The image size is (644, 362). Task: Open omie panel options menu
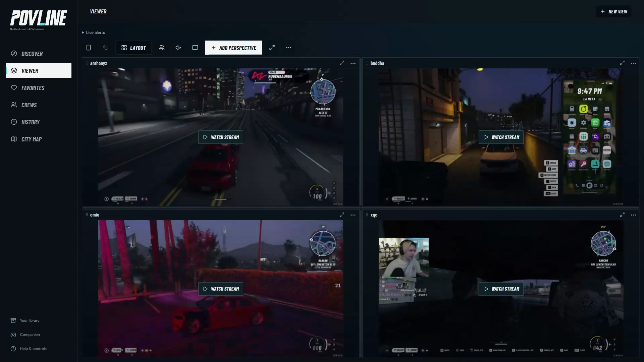coord(353,215)
